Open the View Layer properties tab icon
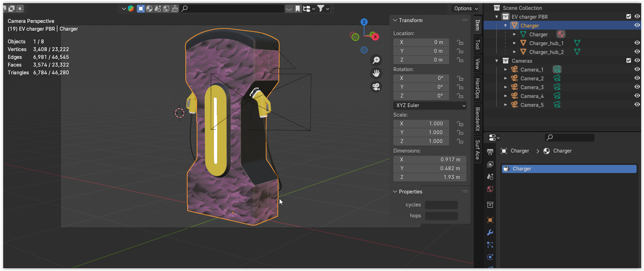This screenshot has height=271, width=644. 490,164
